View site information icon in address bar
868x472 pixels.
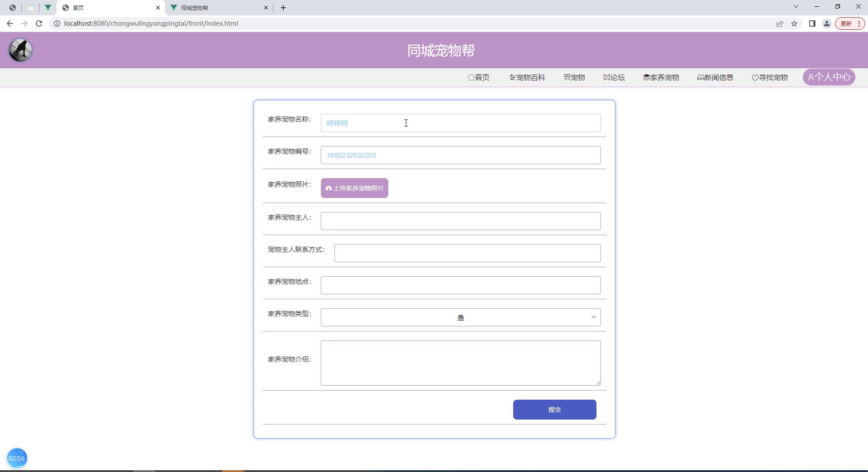[57, 24]
